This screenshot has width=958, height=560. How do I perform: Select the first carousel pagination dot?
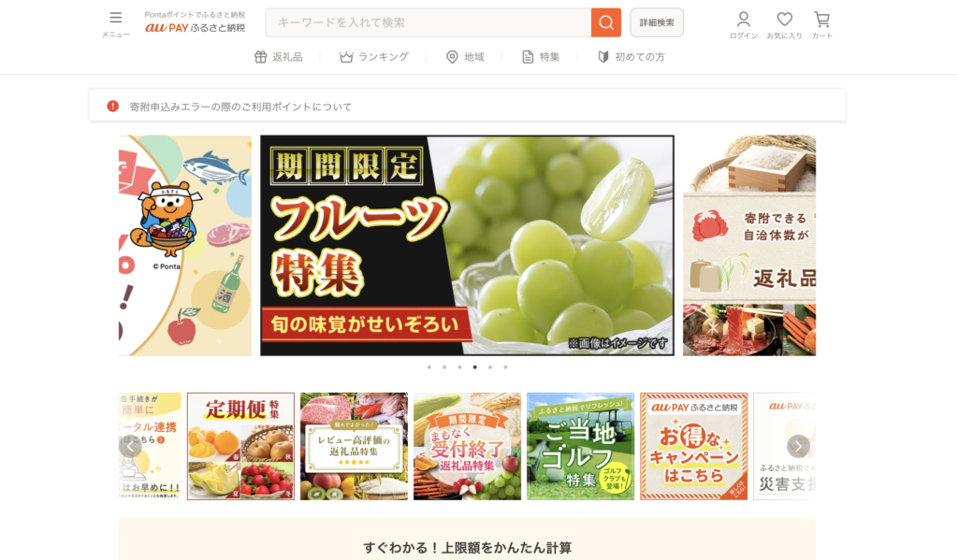click(x=429, y=367)
